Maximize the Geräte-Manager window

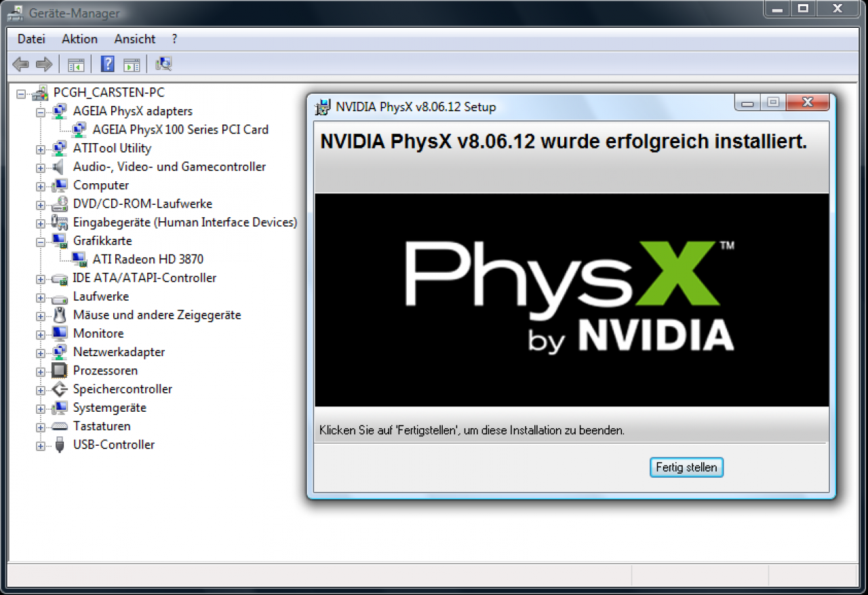point(803,8)
